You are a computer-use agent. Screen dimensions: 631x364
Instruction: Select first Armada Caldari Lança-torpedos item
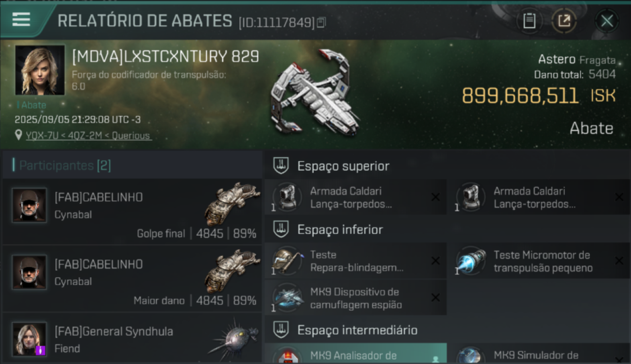[x=355, y=198]
